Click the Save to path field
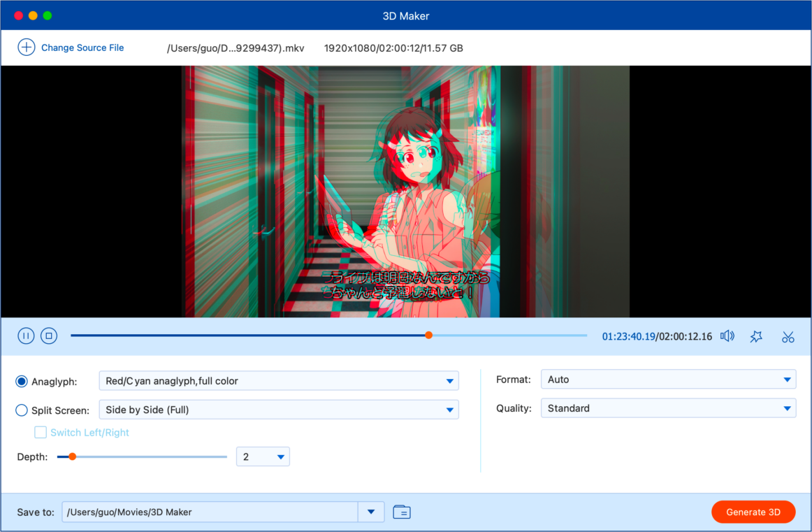812x532 pixels. click(x=210, y=512)
